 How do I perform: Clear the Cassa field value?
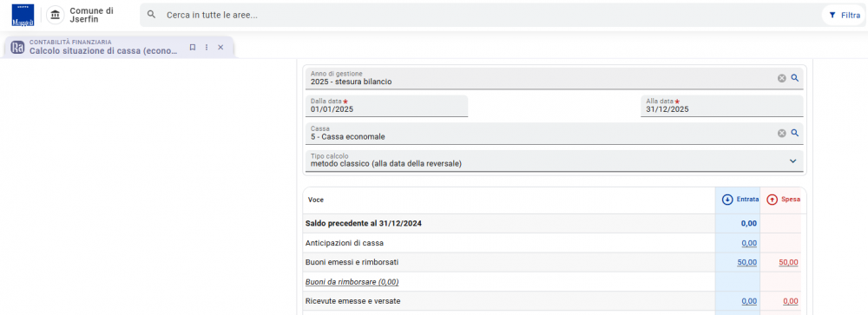[782, 134]
